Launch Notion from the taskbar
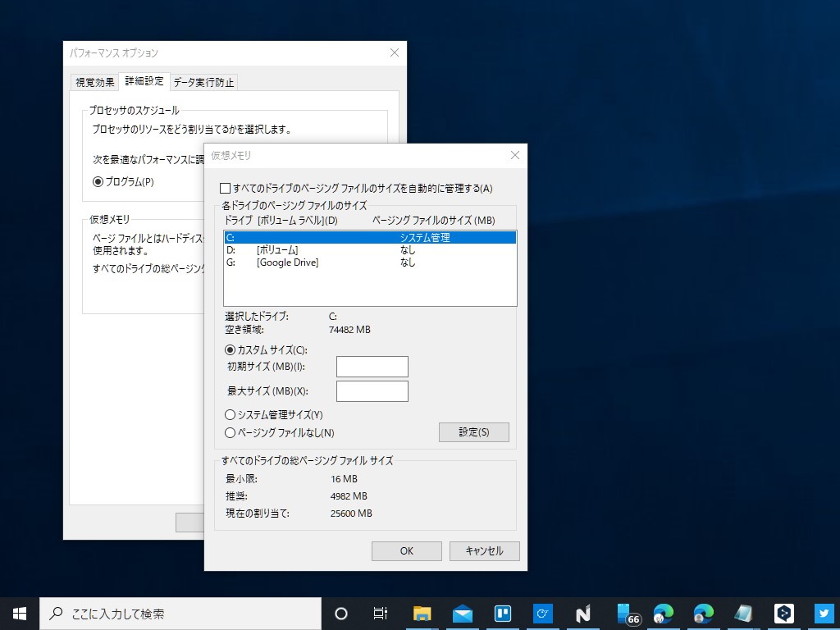The height and width of the screenshot is (630, 840). pyautogui.click(x=583, y=613)
